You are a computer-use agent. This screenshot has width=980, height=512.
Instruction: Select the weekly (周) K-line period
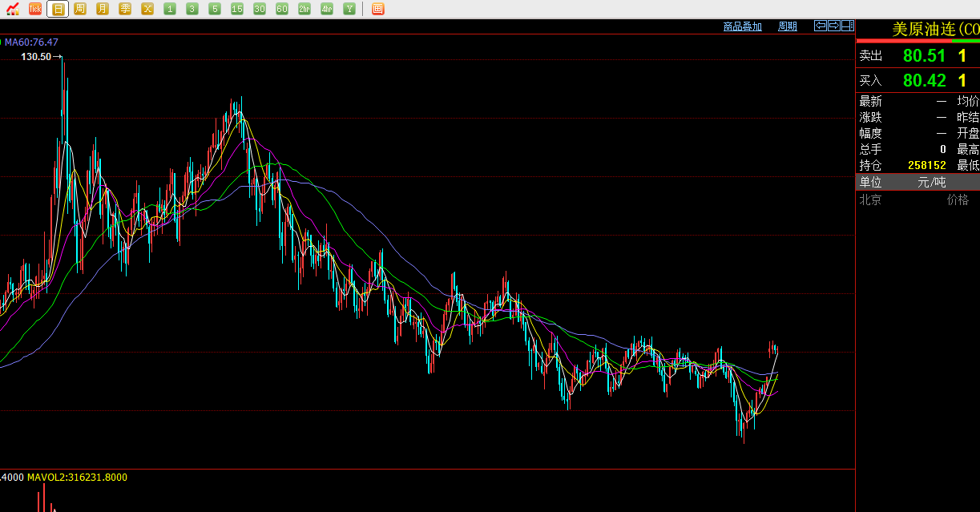80,9
